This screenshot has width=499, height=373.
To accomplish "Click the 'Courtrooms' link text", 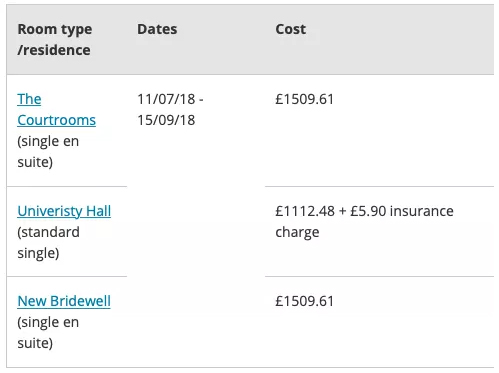I will click(56, 120).
